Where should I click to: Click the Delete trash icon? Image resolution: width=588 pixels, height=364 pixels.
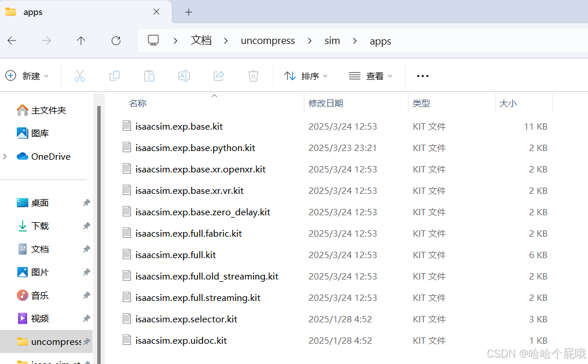[253, 76]
